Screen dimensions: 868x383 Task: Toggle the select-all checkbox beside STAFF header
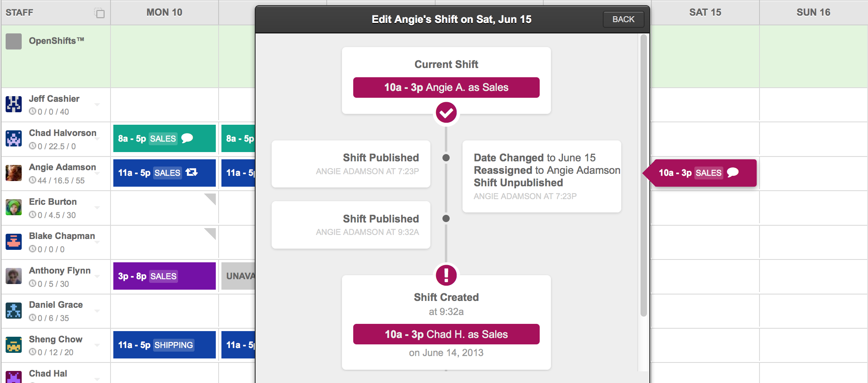coord(100,13)
